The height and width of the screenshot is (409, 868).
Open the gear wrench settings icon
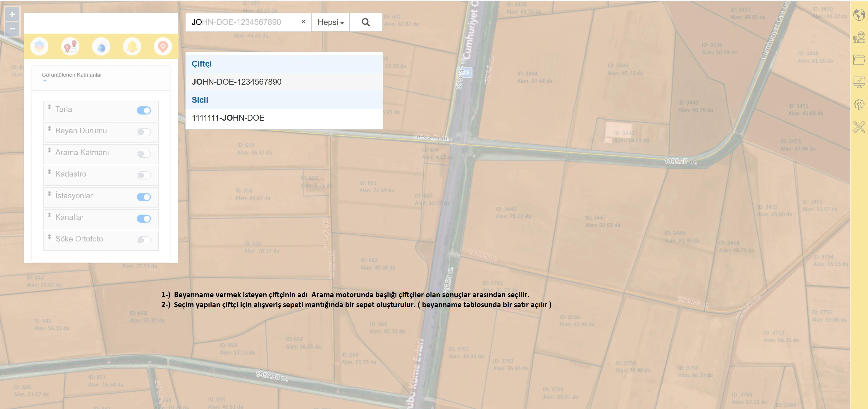coord(859,104)
